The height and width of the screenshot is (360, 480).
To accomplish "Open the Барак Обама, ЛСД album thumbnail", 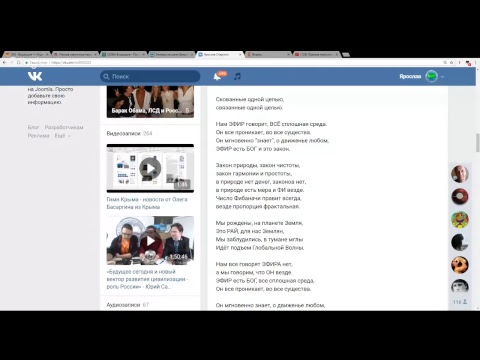I will (150, 102).
